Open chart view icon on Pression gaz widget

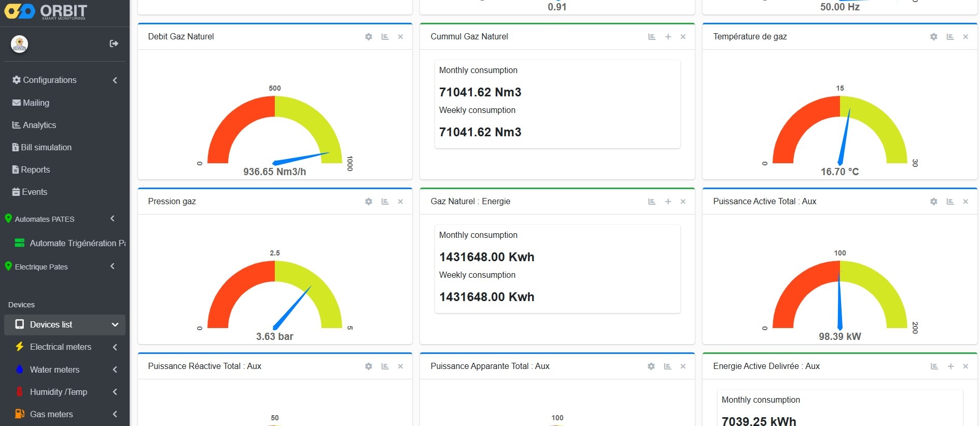[385, 202]
